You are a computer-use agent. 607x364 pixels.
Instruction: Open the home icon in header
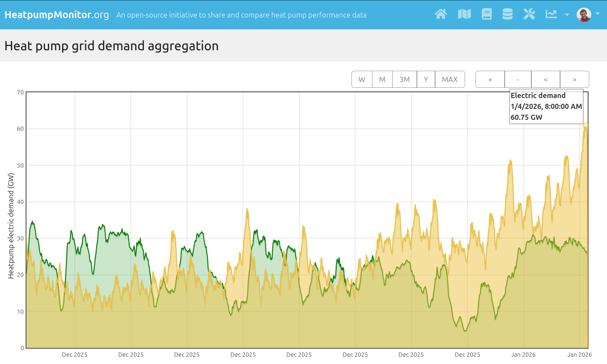coord(440,14)
